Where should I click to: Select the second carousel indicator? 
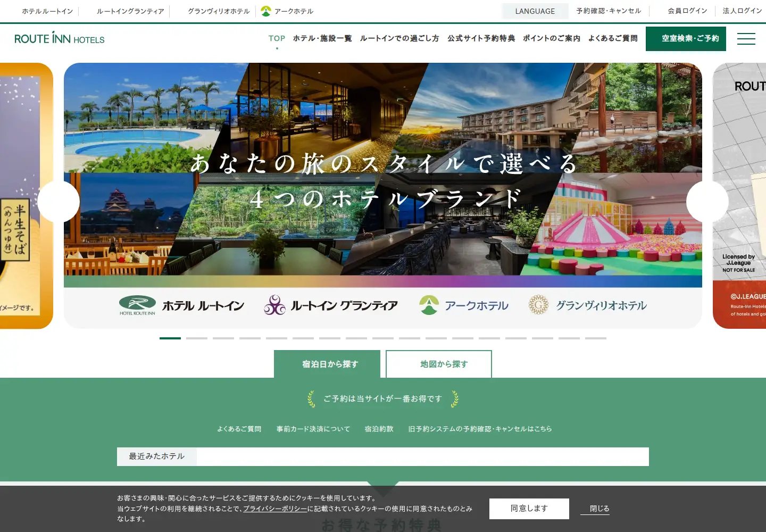tap(197, 338)
